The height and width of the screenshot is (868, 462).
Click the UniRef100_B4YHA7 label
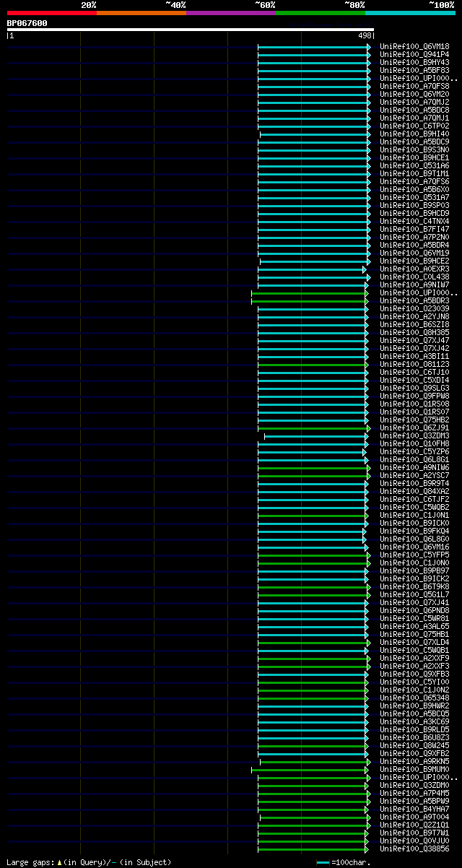pos(414,809)
